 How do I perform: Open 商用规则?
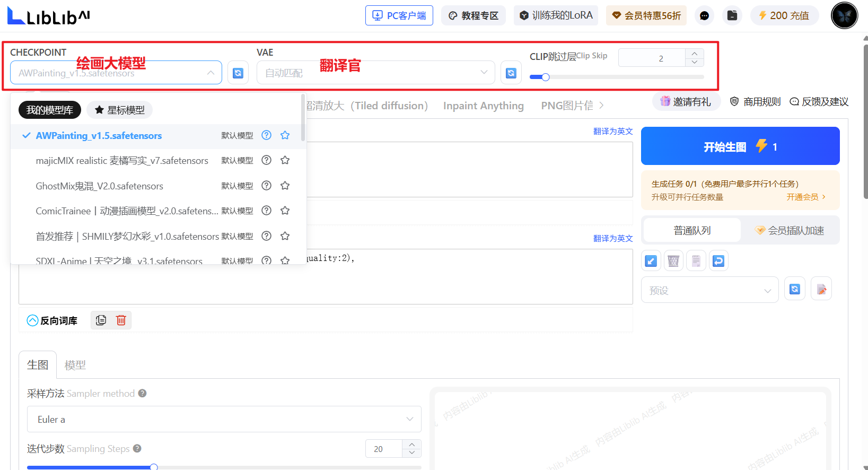[x=756, y=101]
